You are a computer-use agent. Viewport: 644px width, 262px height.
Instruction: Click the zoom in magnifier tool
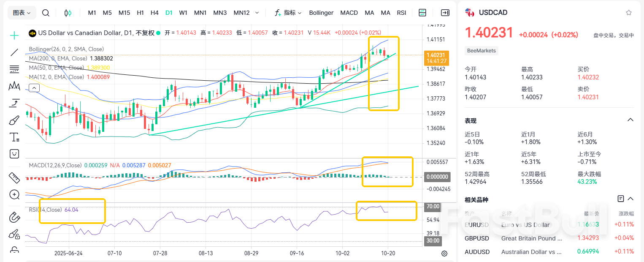click(14, 195)
